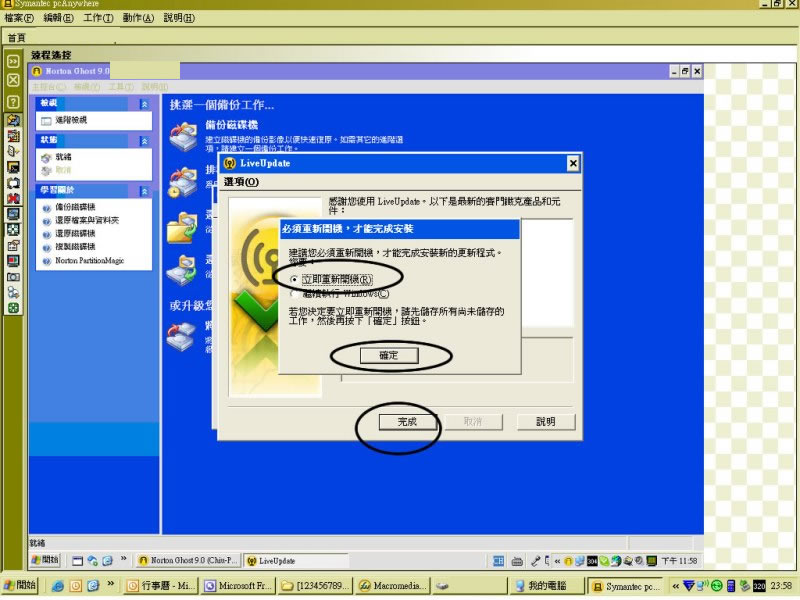Select the 繼續執行 Windows(C) radio button

point(293,294)
